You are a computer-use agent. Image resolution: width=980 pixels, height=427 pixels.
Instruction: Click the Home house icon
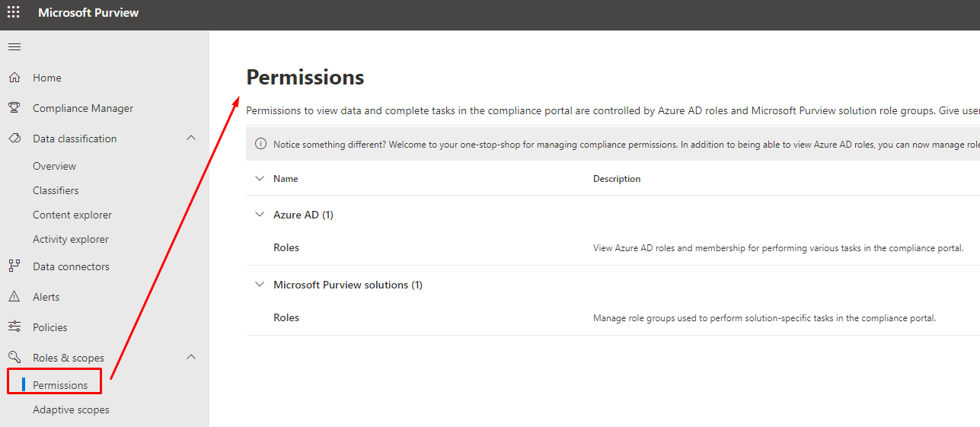14,78
